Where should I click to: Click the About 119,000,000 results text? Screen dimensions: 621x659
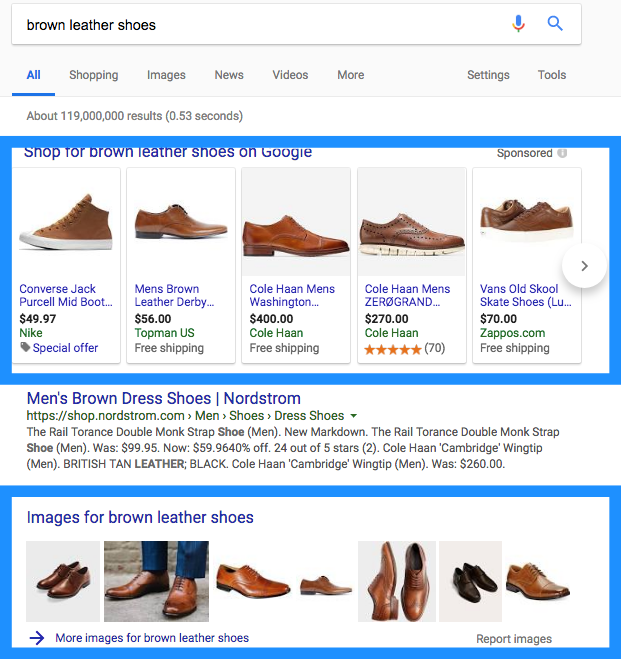point(135,116)
